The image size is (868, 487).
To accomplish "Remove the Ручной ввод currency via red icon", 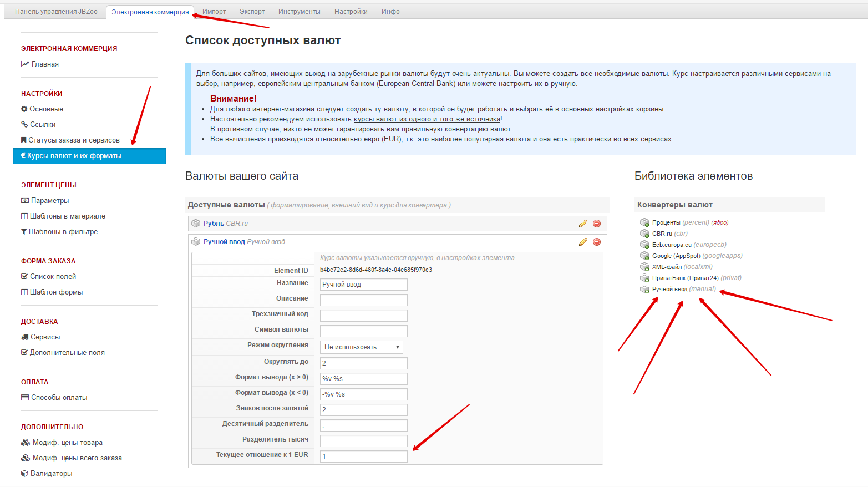I will 597,242.
